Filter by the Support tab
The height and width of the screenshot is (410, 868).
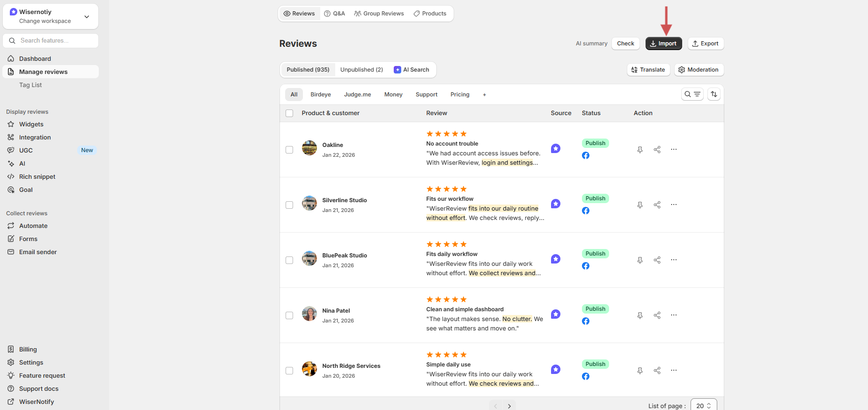pyautogui.click(x=427, y=95)
